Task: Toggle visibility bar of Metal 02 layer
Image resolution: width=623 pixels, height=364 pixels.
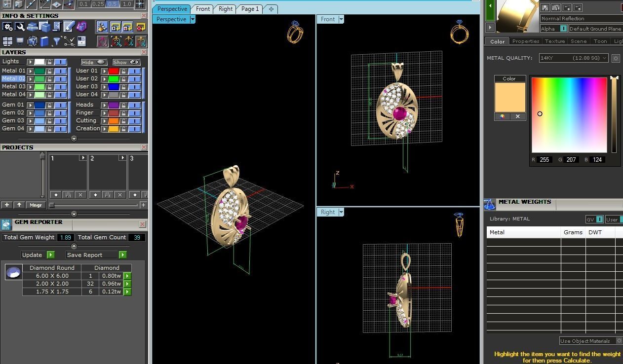Action: [60, 79]
